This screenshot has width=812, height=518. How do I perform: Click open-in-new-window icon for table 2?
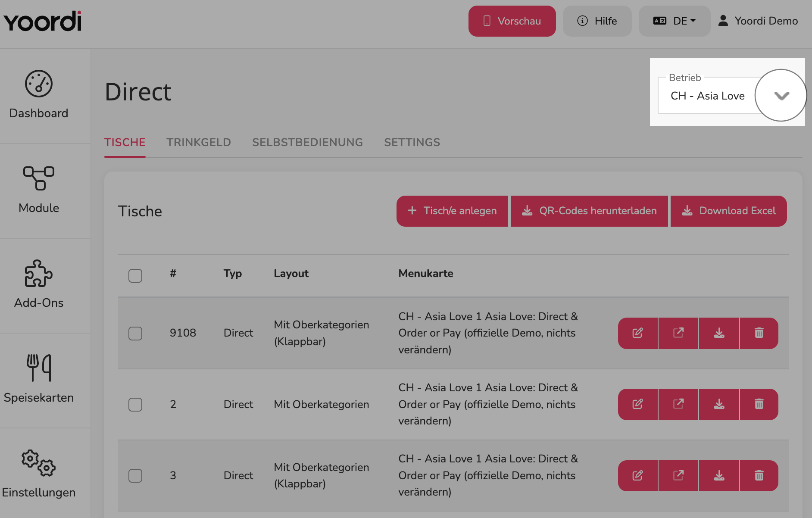pyautogui.click(x=678, y=404)
